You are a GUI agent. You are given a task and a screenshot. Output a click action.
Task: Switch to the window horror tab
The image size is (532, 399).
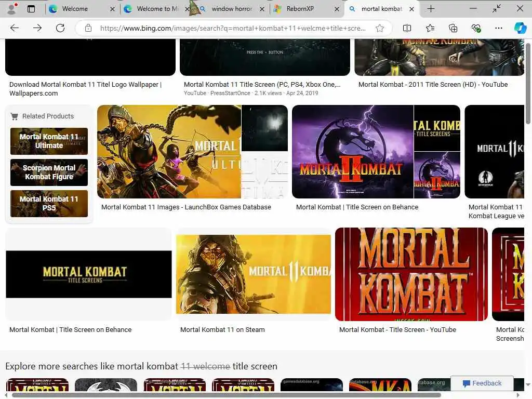pyautogui.click(x=231, y=9)
